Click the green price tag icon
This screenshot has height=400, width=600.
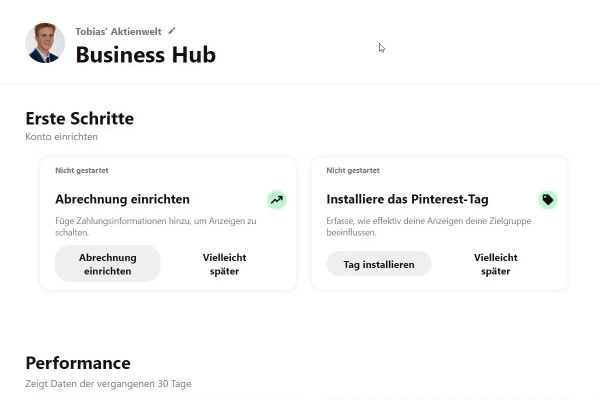(548, 199)
